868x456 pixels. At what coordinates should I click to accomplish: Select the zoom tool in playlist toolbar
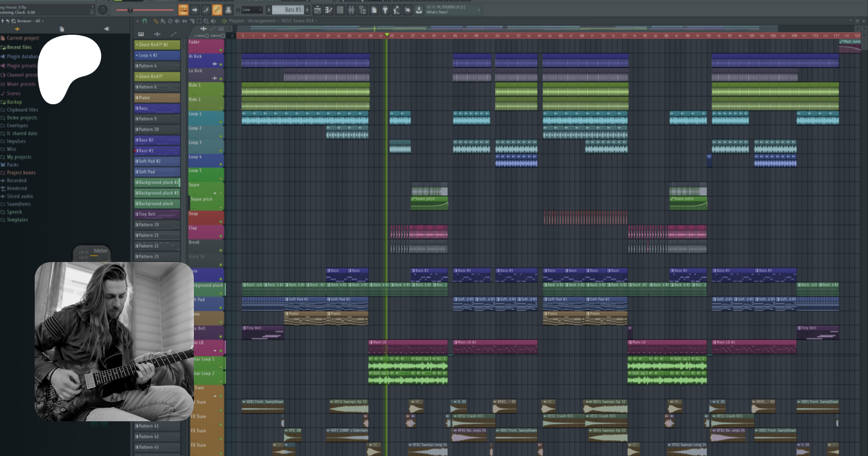pyautogui.click(x=206, y=21)
